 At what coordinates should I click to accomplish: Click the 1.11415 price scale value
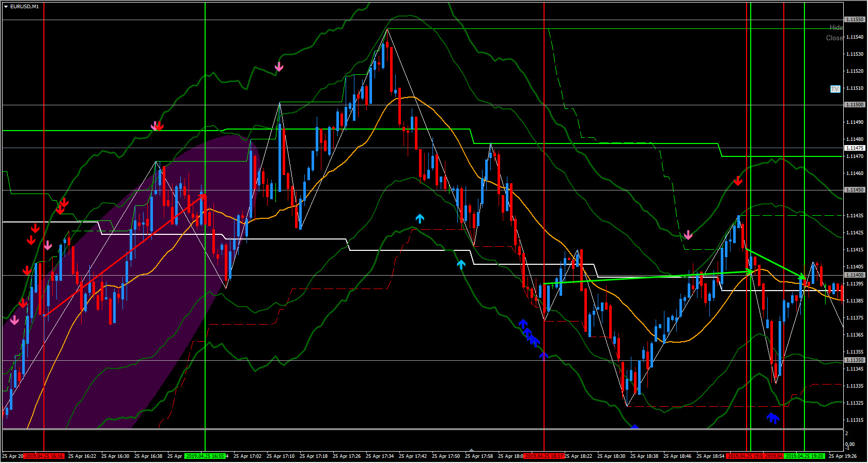[x=855, y=250]
